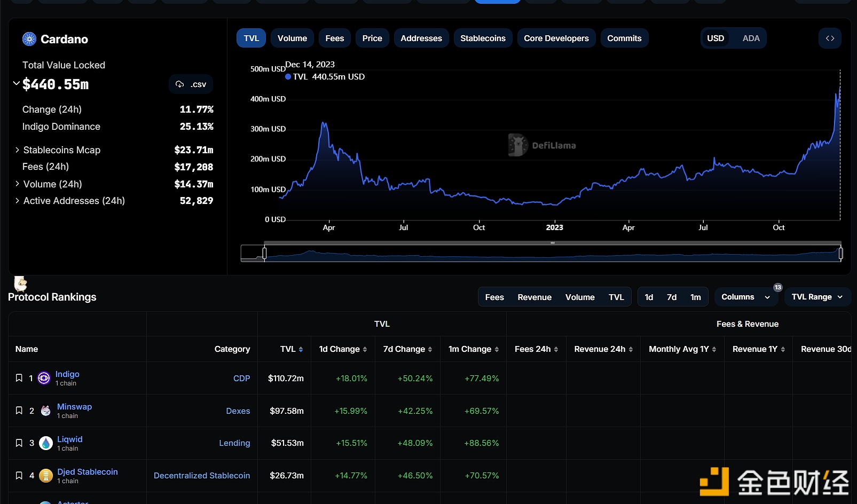The width and height of the screenshot is (857, 504).
Task: Open the Columns dropdown
Action: [746, 297]
